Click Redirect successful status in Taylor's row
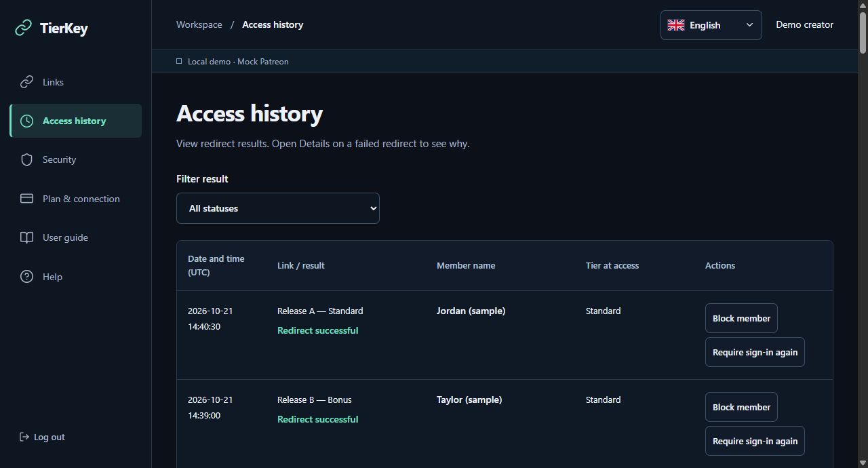The height and width of the screenshot is (468, 868). [318, 419]
